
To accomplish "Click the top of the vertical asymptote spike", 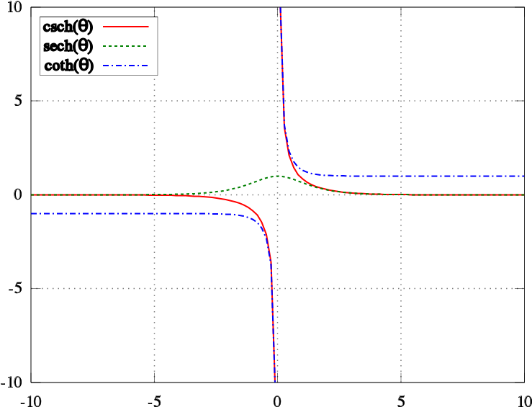I will coord(280,10).
